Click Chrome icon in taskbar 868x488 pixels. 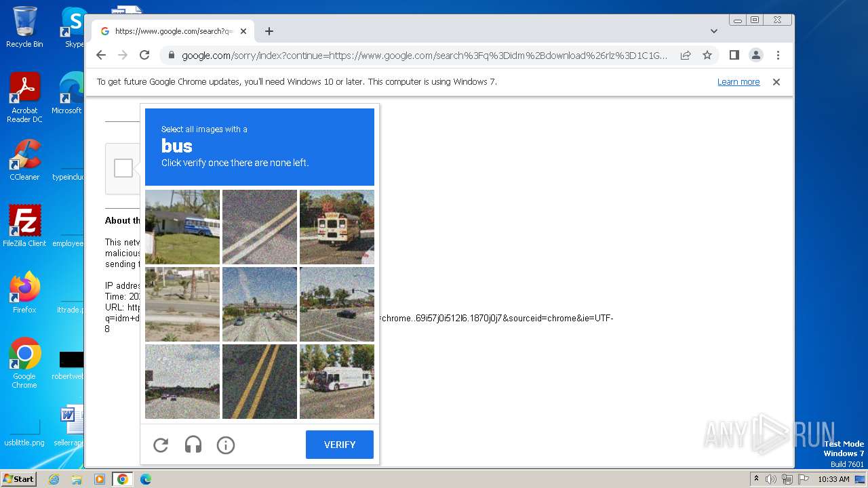pos(123,479)
